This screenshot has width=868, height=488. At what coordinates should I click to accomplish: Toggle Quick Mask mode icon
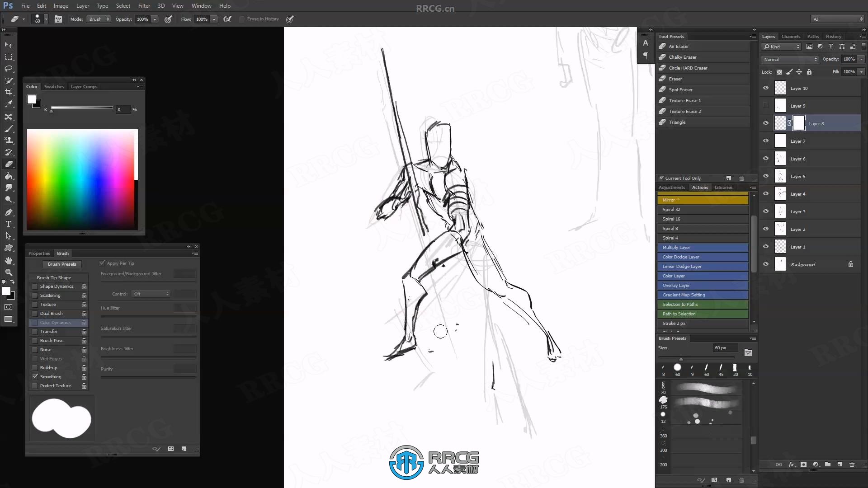[x=9, y=307]
